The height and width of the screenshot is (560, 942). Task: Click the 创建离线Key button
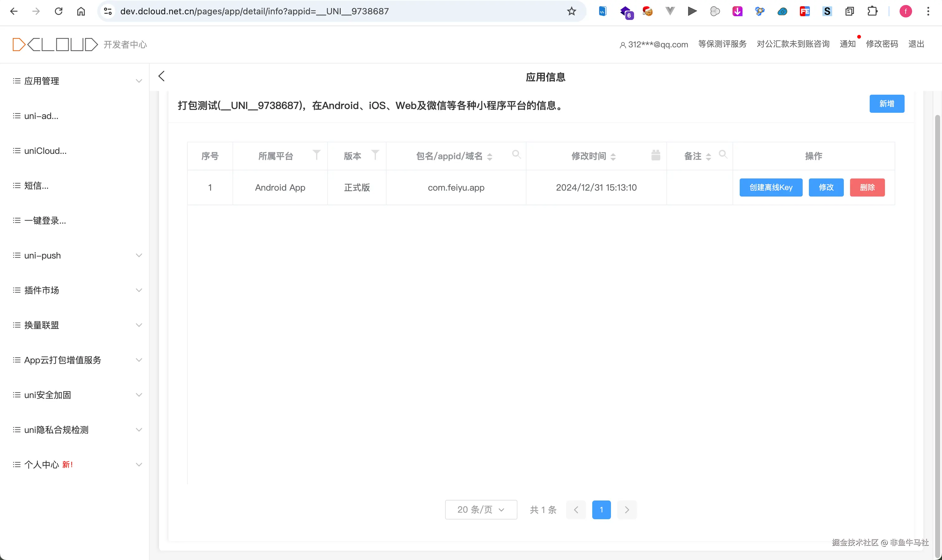click(x=771, y=187)
